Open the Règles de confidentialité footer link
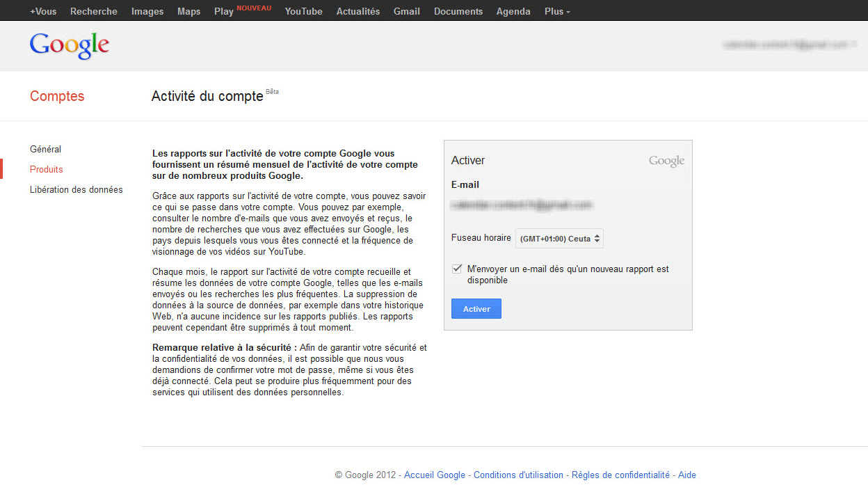The width and height of the screenshot is (868, 492). click(x=620, y=475)
